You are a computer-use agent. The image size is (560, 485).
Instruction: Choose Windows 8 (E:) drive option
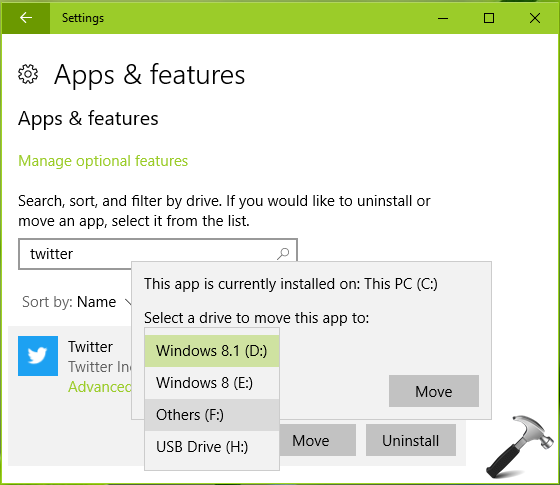point(212,383)
